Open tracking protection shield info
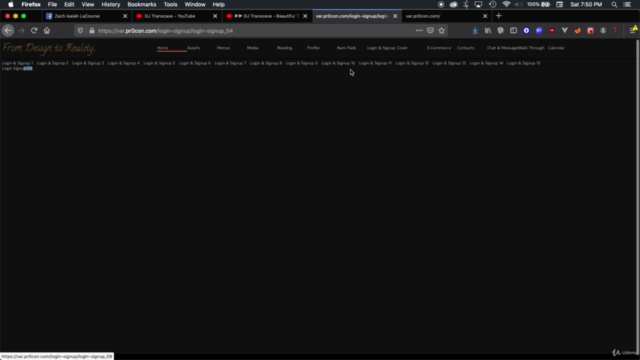This screenshot has width=640, height=360. pos(80,31)
